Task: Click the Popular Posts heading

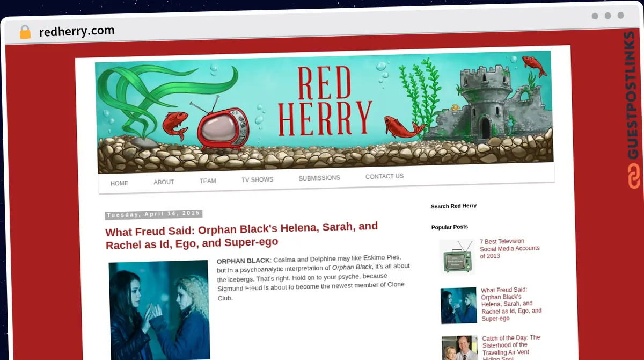Action: tap(450, 227)
